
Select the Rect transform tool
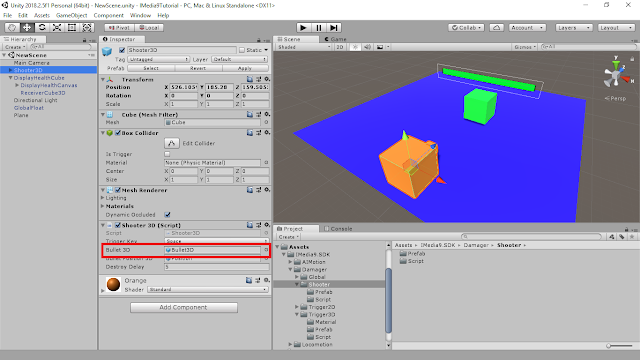[72, 27]
